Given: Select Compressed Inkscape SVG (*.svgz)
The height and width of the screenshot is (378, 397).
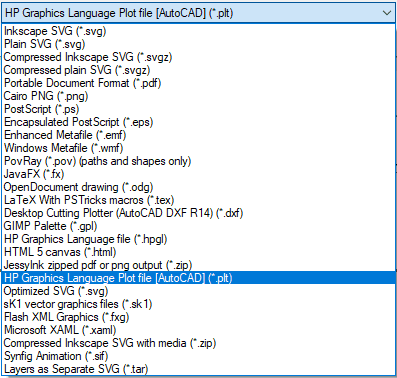Looking at the screenshot, I should (x=198, y=57).
